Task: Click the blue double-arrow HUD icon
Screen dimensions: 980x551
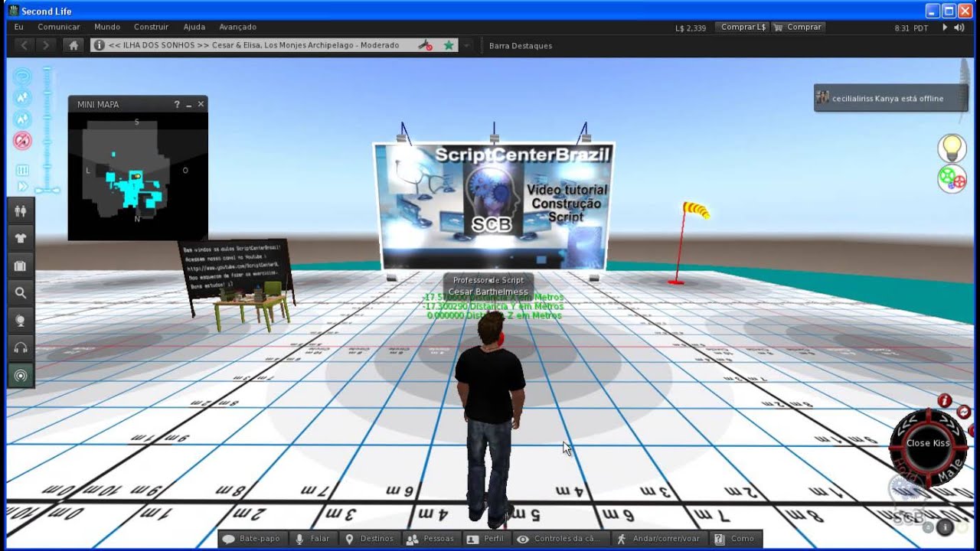Action: 22,186
